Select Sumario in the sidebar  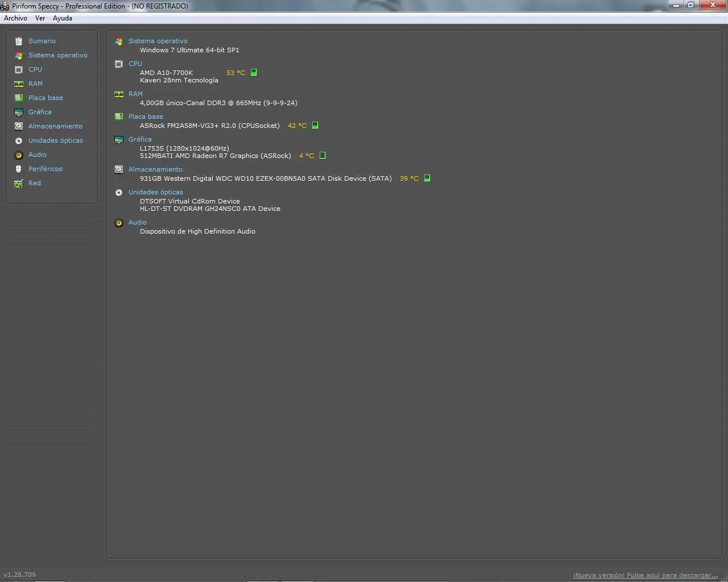[x=42, y=41]
